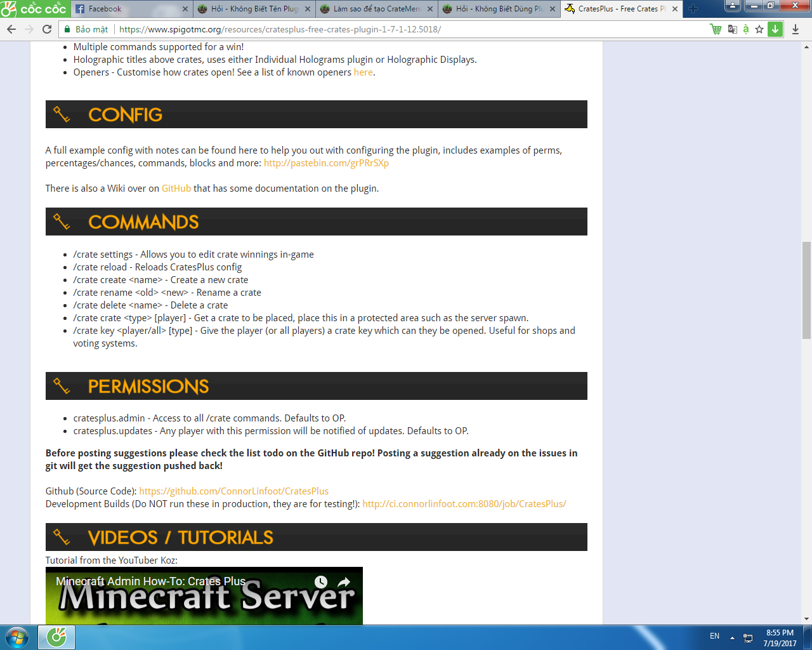Open the clock showing 8:55 PM
This screenshot has width=812, height=650.
click(780, 638)
